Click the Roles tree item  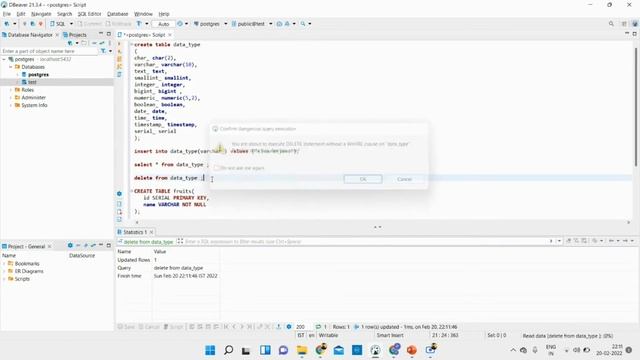[x=27, y=90]
